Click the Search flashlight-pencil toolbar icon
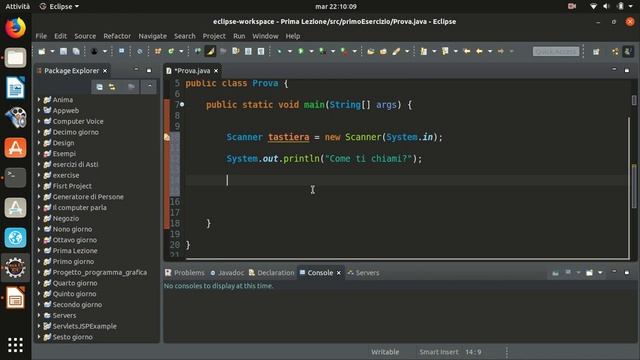Viewport: 640px width, 360px height. pyautogui.click(x=396, y=51)
